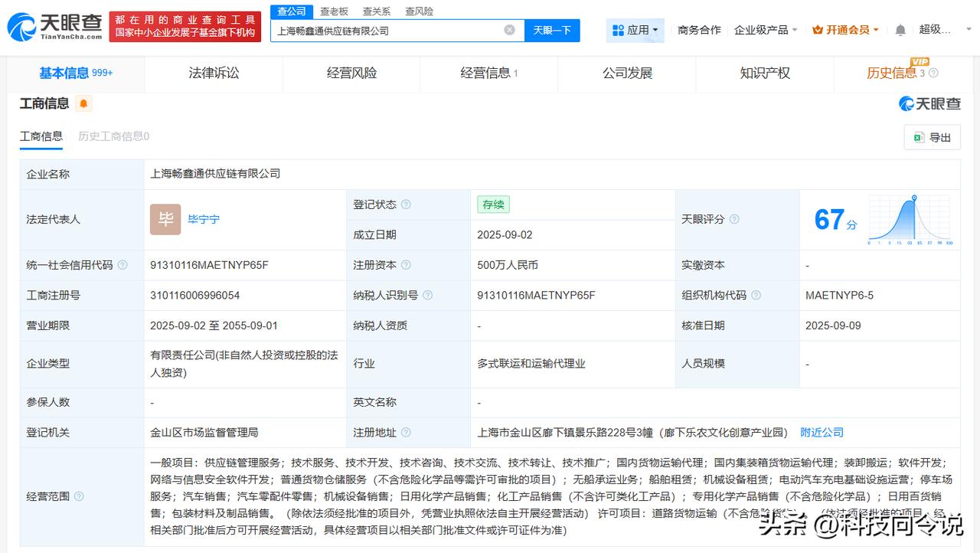Click help icon beside 历史信息 tab

coord(933,73)
